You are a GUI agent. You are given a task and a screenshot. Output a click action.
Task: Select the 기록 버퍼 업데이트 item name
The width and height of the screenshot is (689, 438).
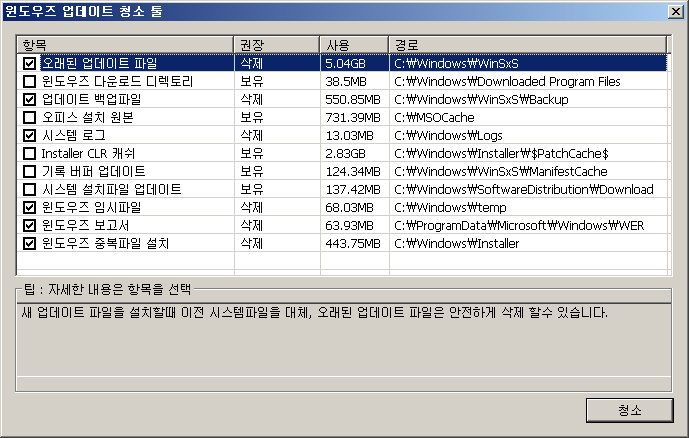click(x=93, y=171)
